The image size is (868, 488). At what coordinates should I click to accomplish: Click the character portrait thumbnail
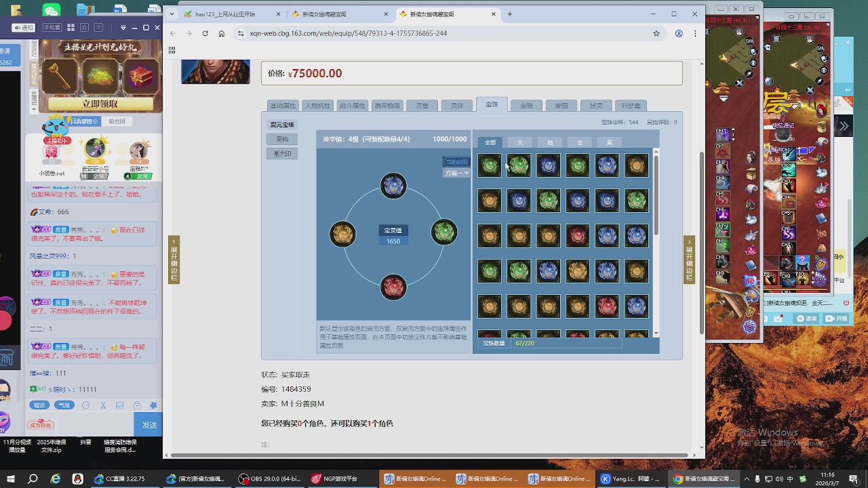(x=216, y=72)
